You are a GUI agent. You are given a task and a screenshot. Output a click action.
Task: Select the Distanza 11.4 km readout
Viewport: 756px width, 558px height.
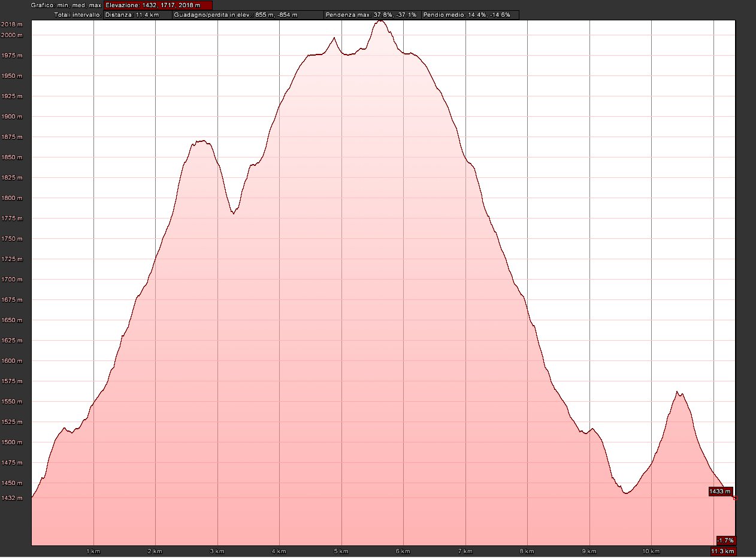coord(137,14)
